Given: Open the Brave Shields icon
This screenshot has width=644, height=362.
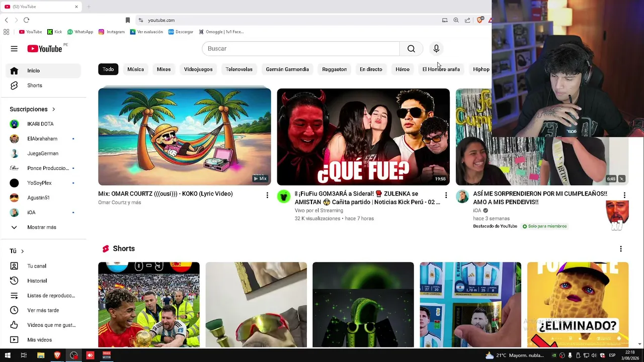Looking at the screenshot, I should pyautogui.click(x=480, y=20).
